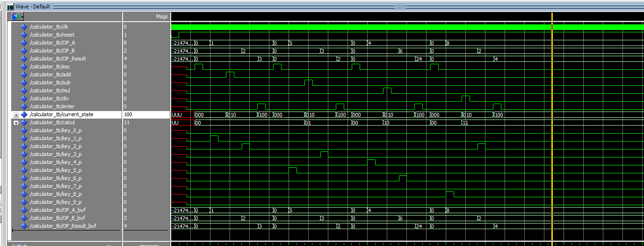
Task: Click the Wave - Default title bar
Action: pyautogui.click(x=32, y=7)
